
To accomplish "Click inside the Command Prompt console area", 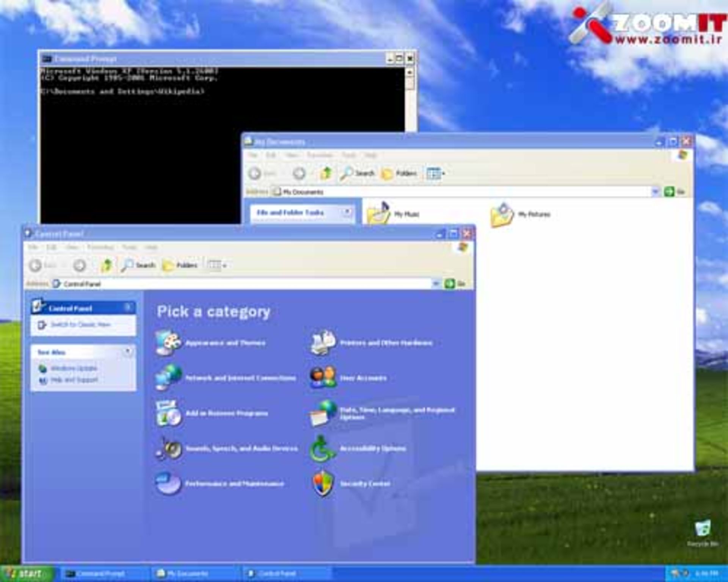I will click(x=222, y=145).
